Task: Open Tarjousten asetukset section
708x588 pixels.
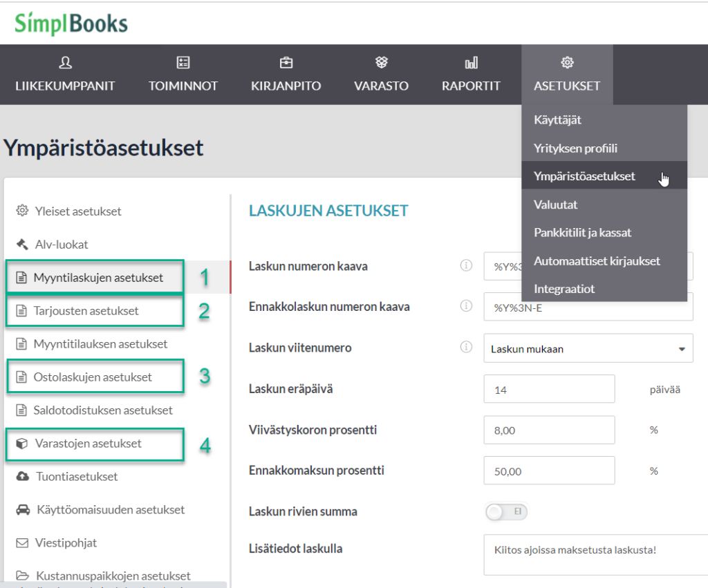Action: [86, 311]
